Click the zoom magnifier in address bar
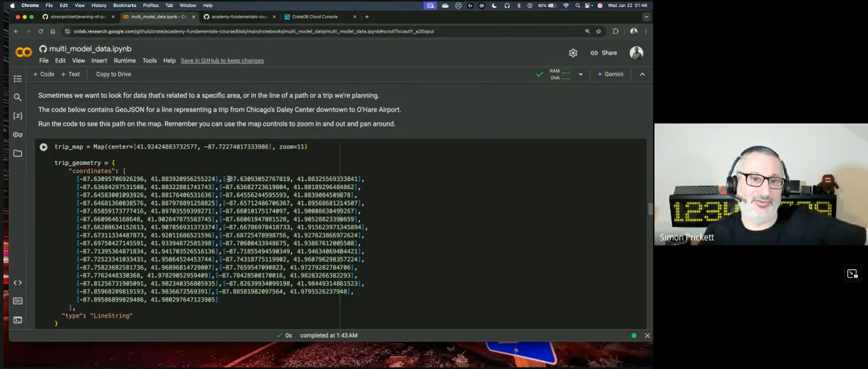Viewport: 868px width, 369px height. [587, 31]
